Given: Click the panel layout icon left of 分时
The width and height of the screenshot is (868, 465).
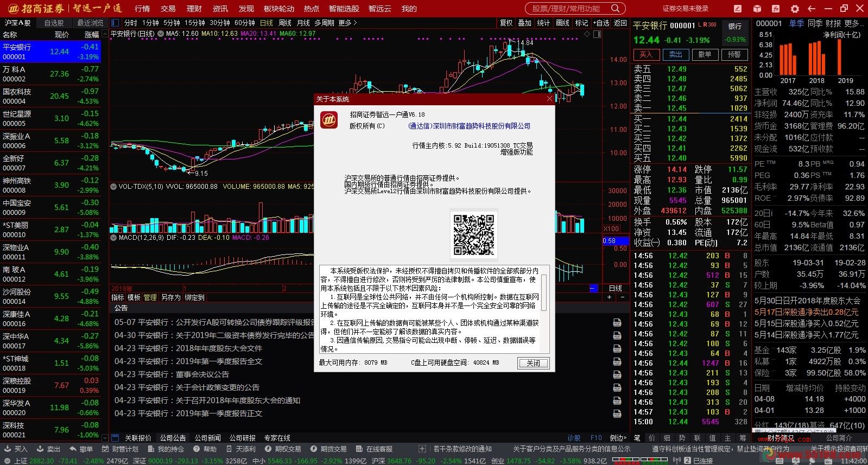Looking at the screenshot, I should tap(115, 23).
